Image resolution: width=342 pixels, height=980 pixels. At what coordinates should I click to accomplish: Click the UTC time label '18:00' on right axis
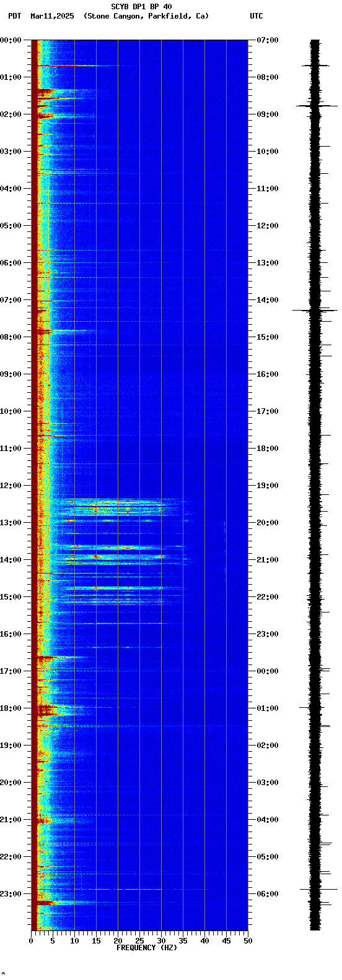point(268,449)
